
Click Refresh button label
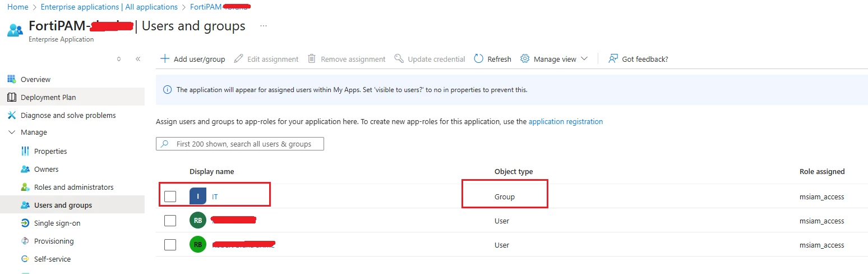[x=499, y=59]
